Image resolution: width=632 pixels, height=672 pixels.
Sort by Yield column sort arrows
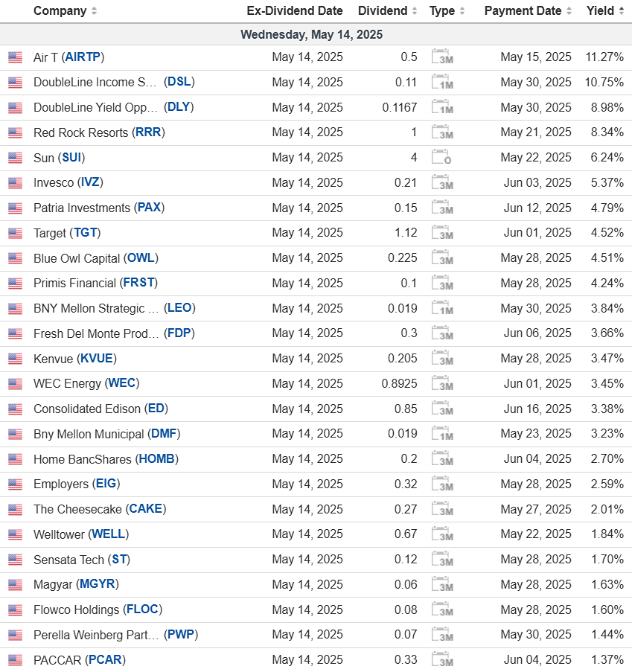click(x=622, y=10)
